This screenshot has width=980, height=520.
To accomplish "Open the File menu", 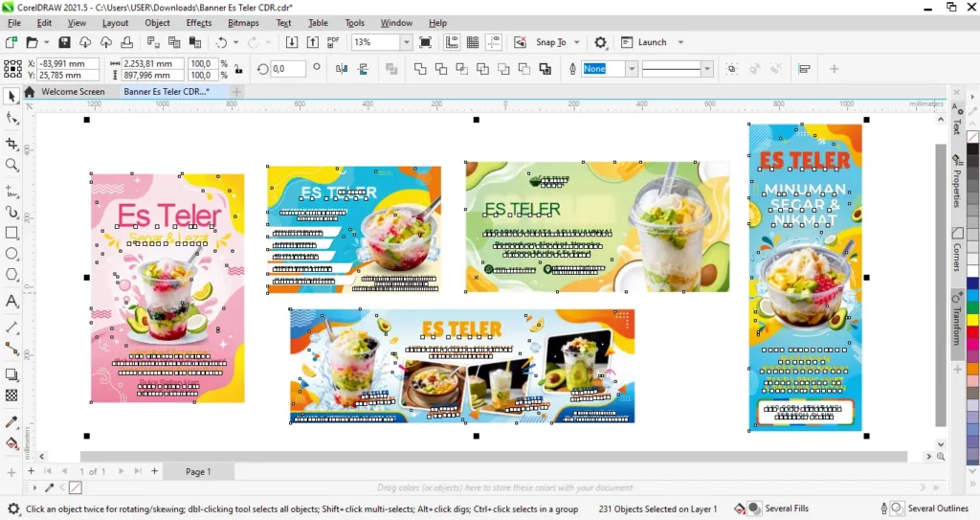I will click(x=13, y=23).
